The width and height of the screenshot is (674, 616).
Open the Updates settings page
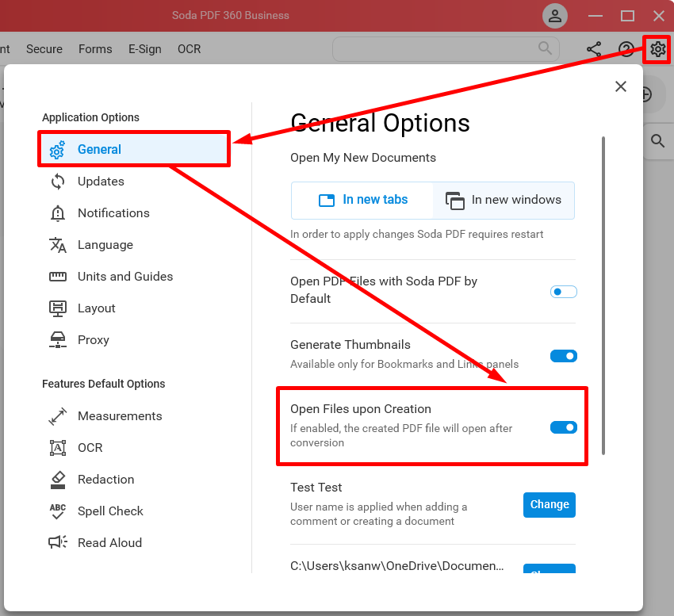pos(101,182)
